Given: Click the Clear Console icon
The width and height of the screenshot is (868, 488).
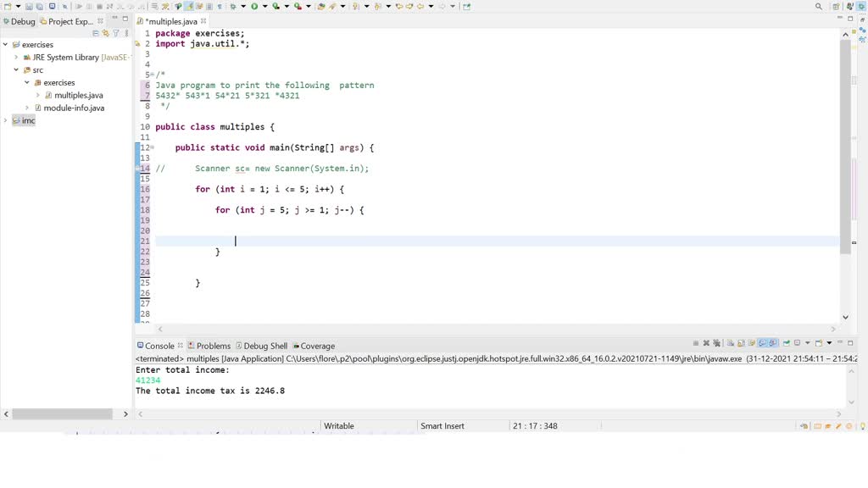Looking at the screenshot, I should coord(730,343).
